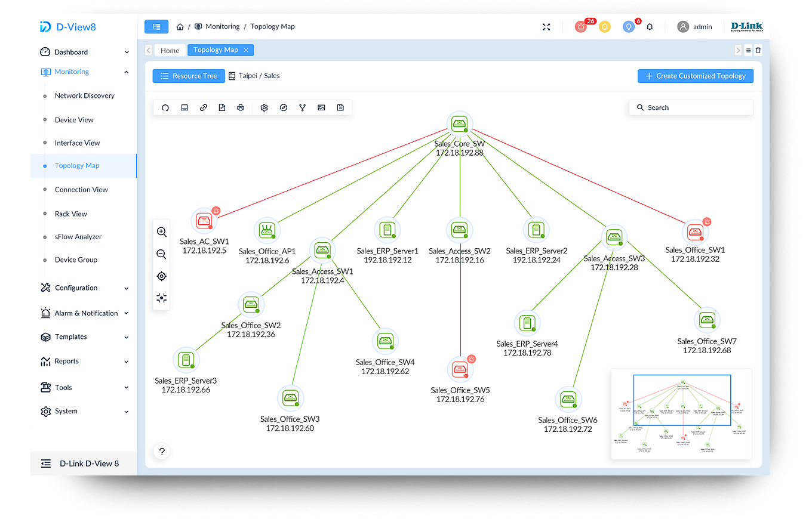This screenshot has width=812, height=519.
Task: Click the link/connection display icon
Action: pyautogui.click(x=204, y=107)
